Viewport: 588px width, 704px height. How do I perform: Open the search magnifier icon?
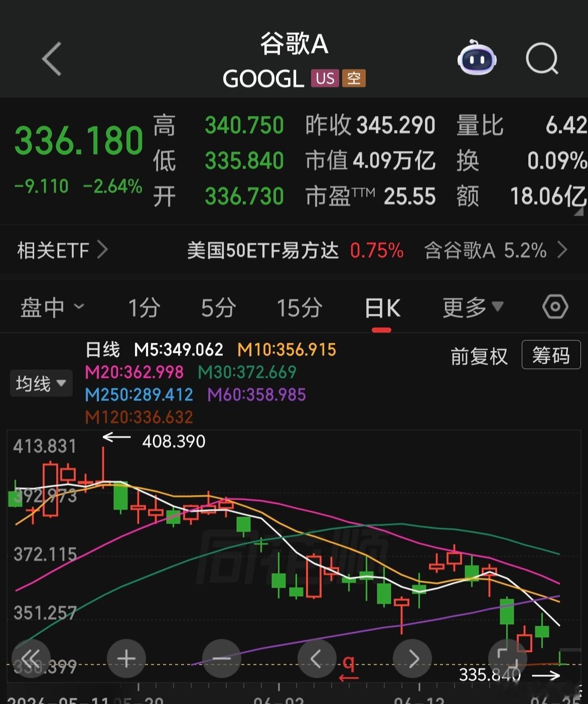(542, 59)
